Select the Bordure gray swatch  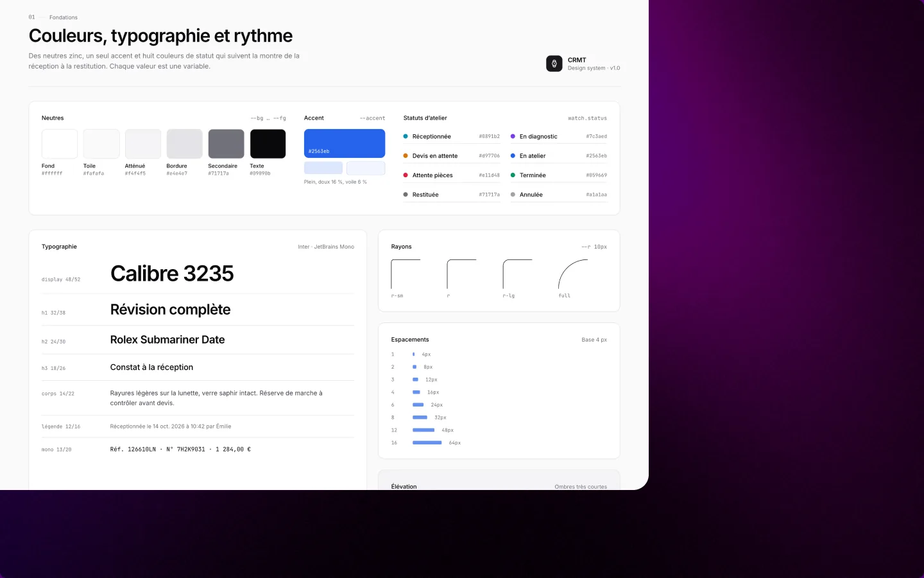click(x=185, y=144)
